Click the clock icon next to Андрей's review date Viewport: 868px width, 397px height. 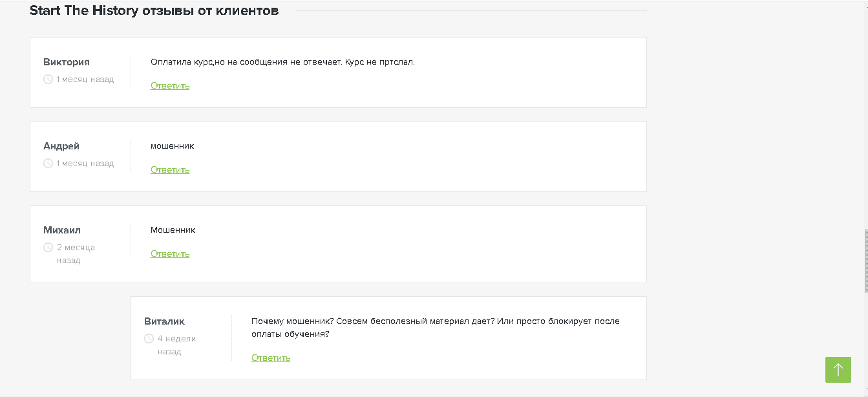click(47, 163)
